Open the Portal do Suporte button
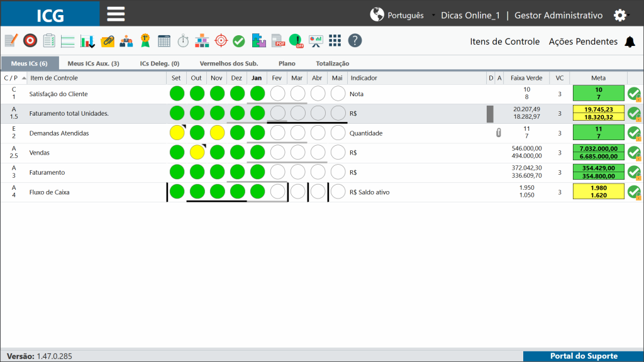The image size is (644, 362). tap(583, 356)
